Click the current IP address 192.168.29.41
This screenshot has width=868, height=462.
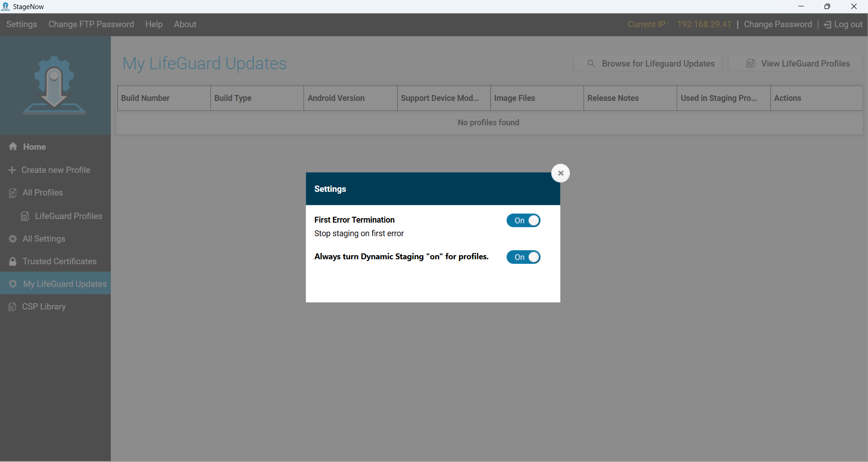pyautogui.click(x=704, y=24)
